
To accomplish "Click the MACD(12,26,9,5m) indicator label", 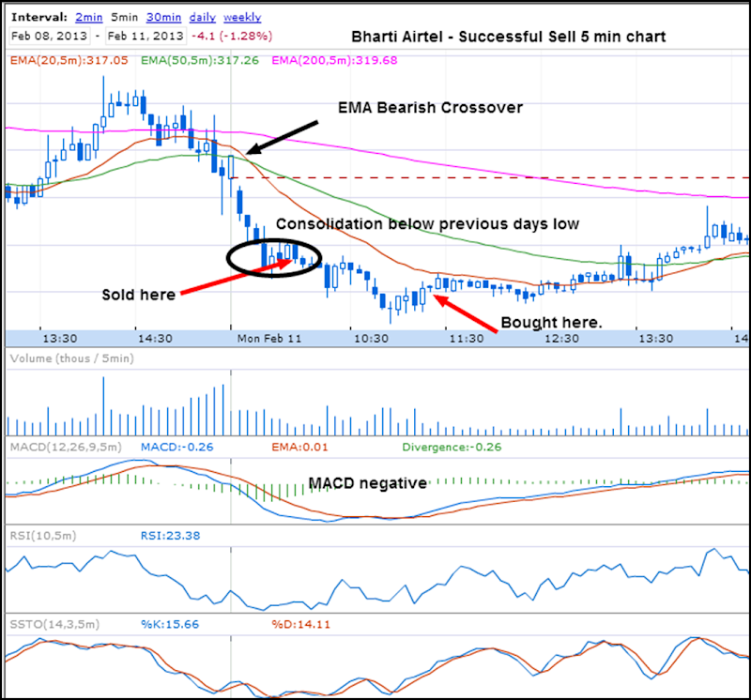I will point(66,448).
